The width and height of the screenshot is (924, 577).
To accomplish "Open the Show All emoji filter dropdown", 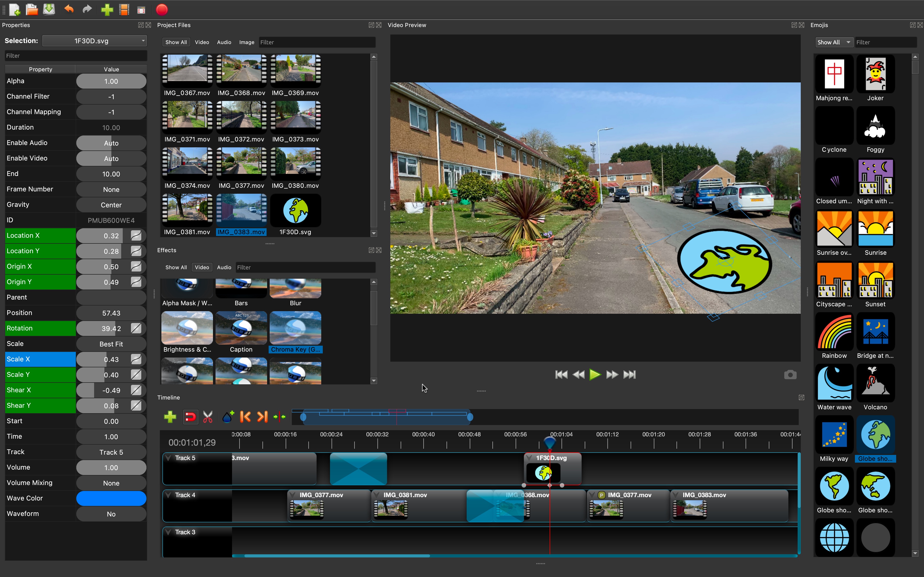I will (834, 42).
